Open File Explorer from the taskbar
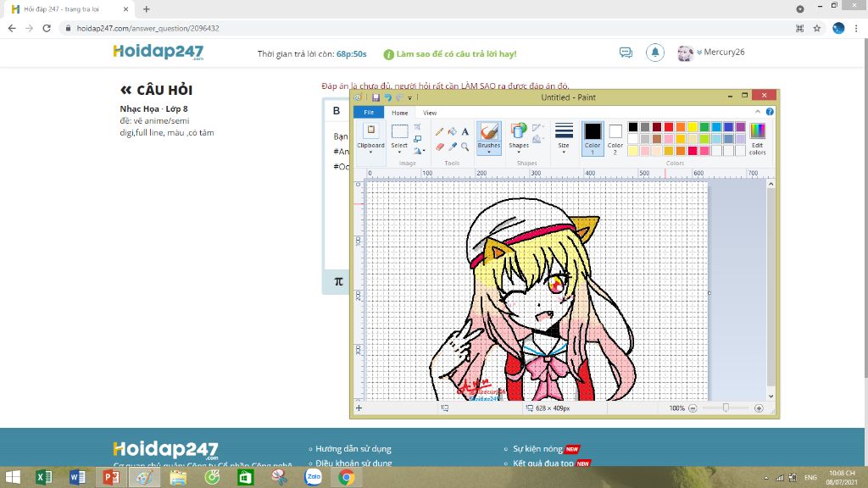This screenshot has height=488, width=868. (x=178, y=477)
